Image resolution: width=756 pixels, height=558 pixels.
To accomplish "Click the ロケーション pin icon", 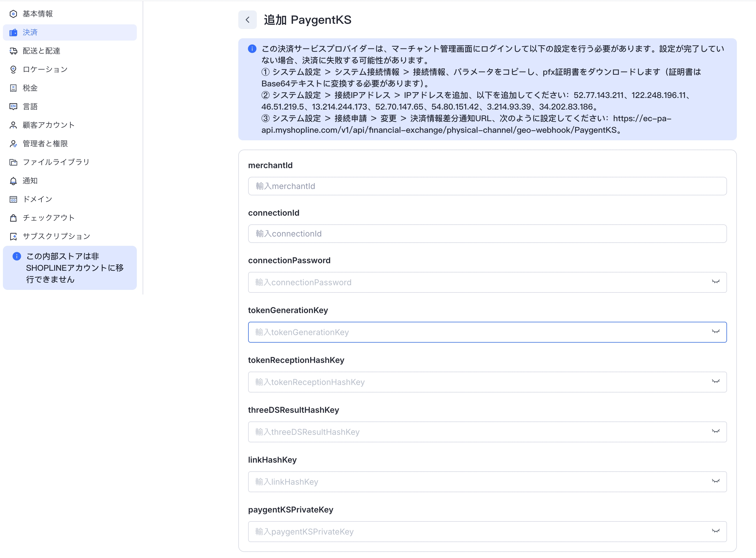I will click(x=13, y=70).
